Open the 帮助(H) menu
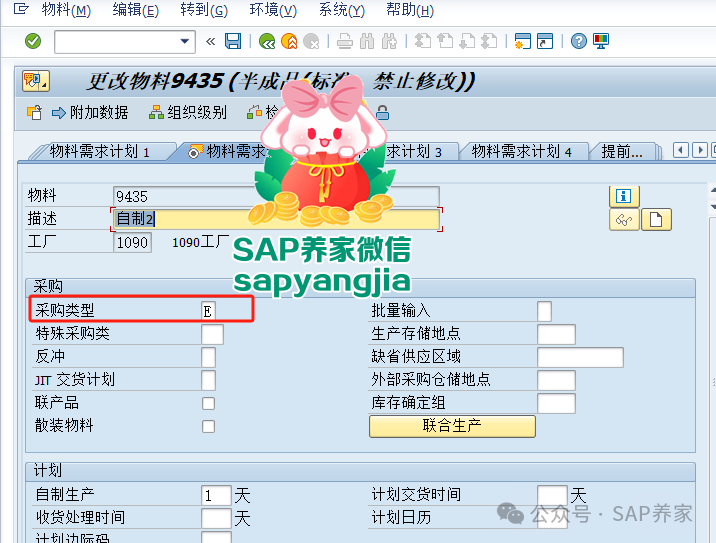 pyautogui.click(x=410, y=10)
